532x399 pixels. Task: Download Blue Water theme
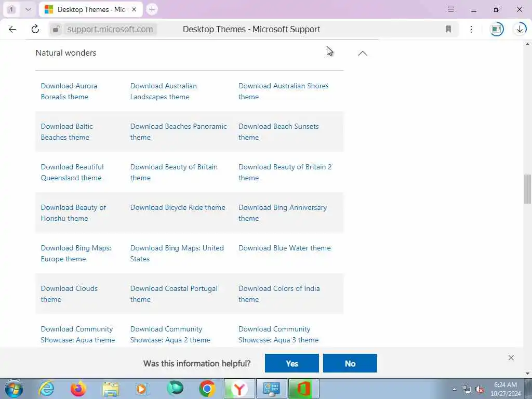(284, 248)
